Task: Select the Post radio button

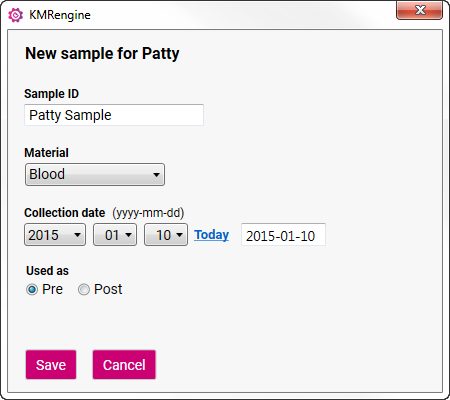Action: pyautogui.click(x=84, y=289)
